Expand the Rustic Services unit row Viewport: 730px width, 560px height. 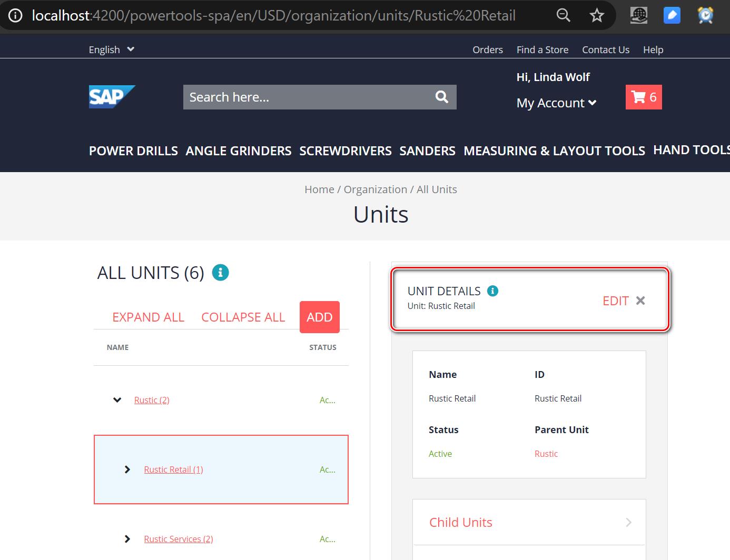click(127, 539)
